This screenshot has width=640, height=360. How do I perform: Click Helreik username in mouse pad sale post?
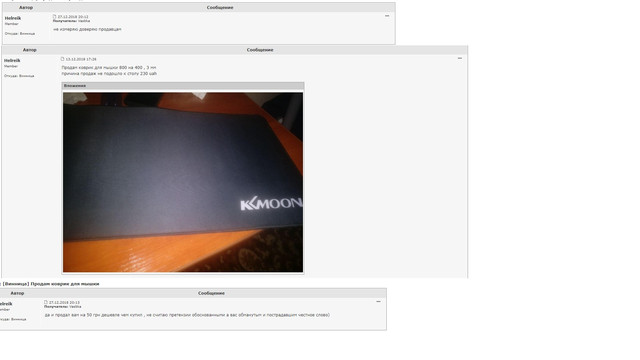[x=12, y=60]
